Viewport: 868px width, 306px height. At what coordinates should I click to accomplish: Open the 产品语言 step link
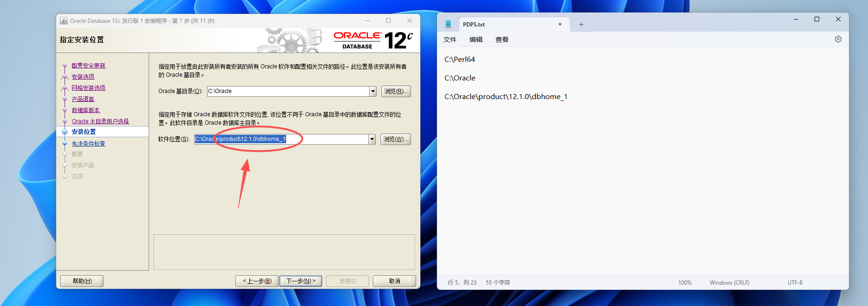click(83, 99)
